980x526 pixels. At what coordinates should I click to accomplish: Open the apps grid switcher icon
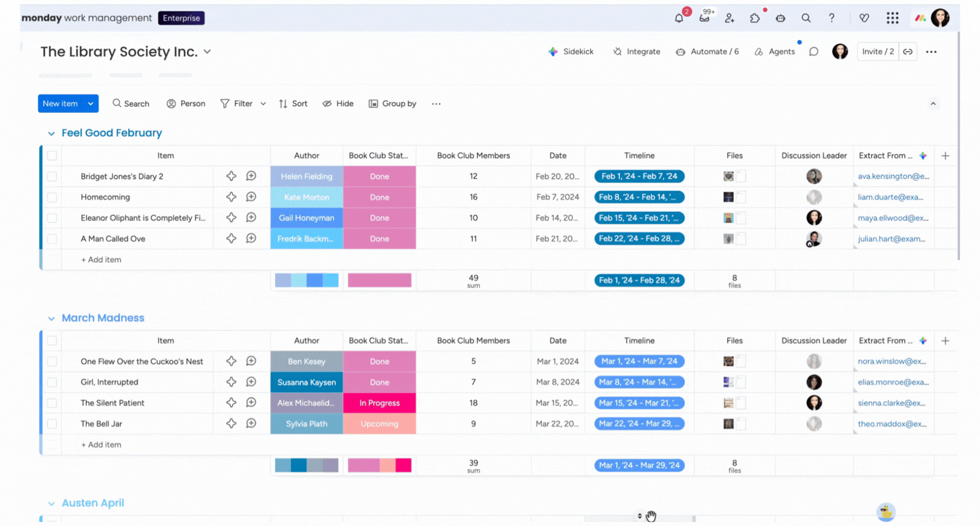892,18
